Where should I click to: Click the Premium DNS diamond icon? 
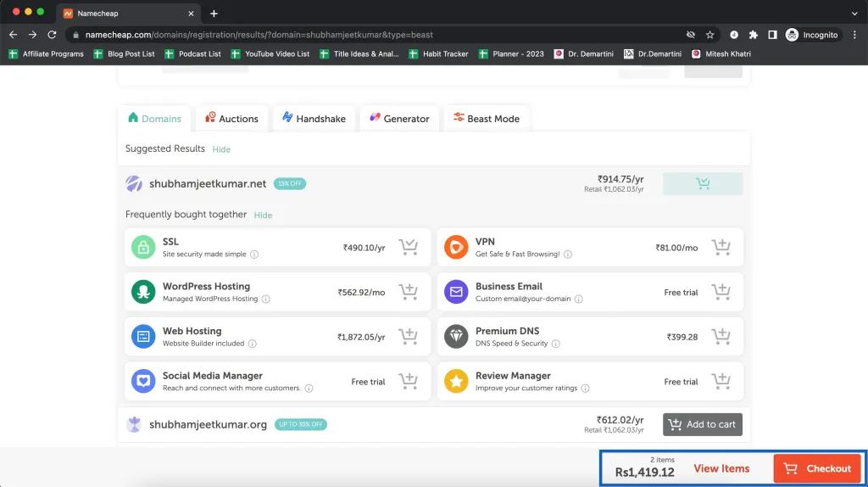pos(456,336)
